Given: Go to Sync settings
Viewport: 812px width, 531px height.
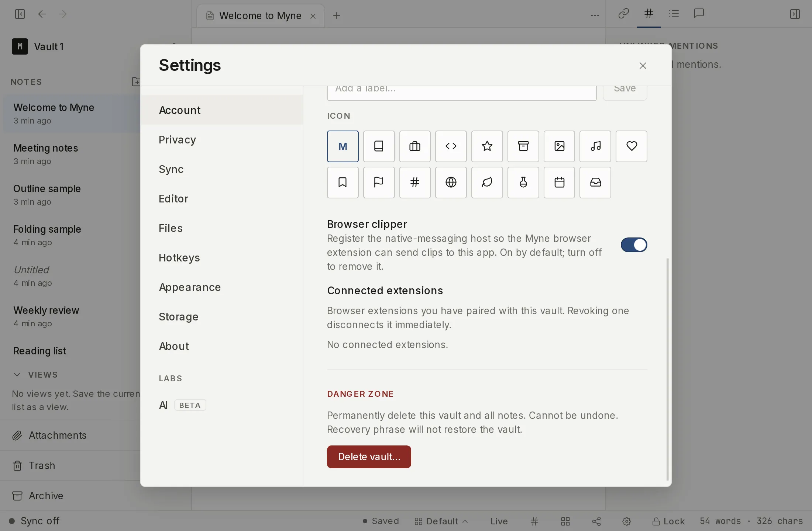Looking at the screenshot, I should [x=221, y=169].
